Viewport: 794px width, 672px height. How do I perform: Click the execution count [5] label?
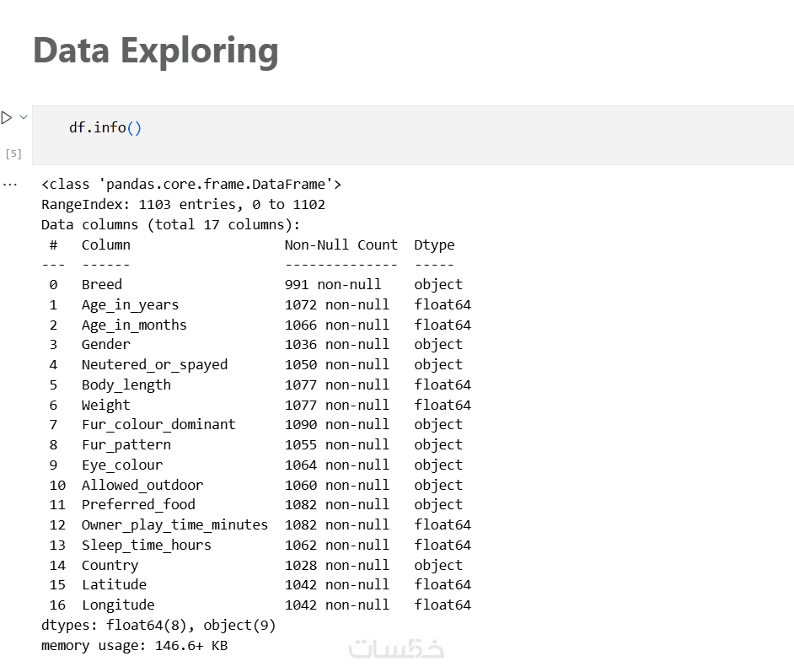(x=13, y=153)
